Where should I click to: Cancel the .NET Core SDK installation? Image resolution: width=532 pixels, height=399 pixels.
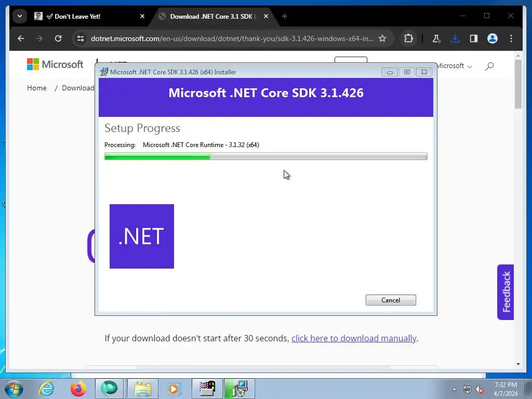(x=391, y=300)
